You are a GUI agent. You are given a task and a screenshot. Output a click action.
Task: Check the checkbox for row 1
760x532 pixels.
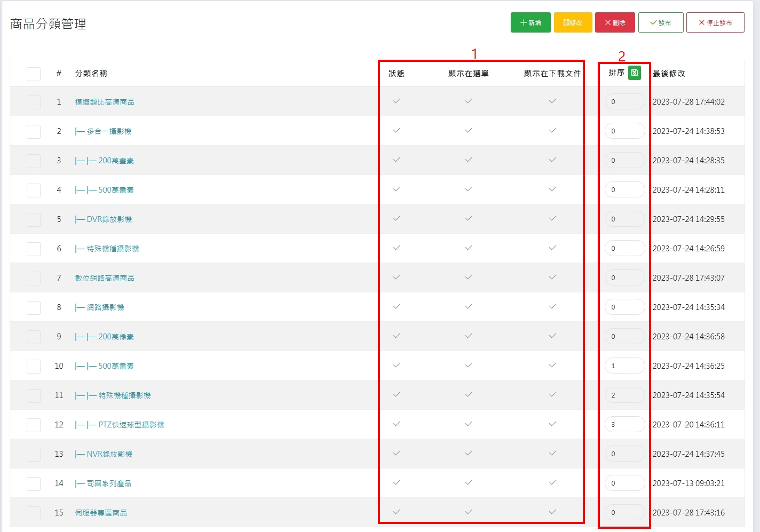tap(34, 102)
